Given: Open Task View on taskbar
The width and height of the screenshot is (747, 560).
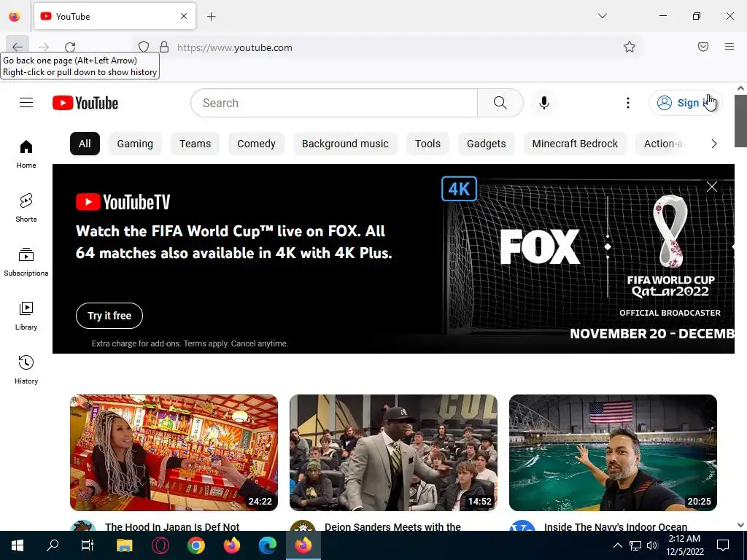Looking at the screenshot, I should click(x=88, y=545).
